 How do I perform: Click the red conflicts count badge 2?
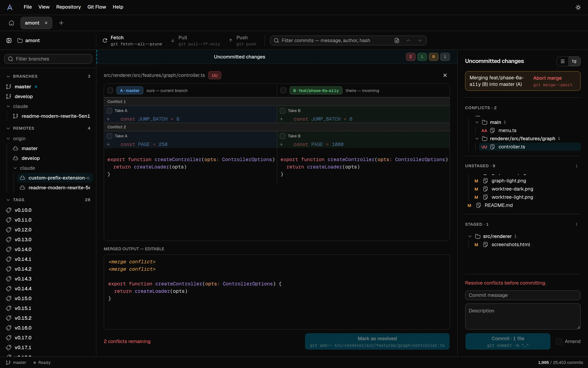tap(411, 57)
